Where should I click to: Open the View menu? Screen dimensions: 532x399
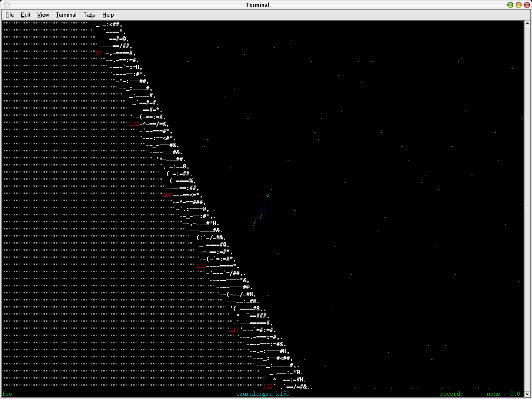click(43, 15)
